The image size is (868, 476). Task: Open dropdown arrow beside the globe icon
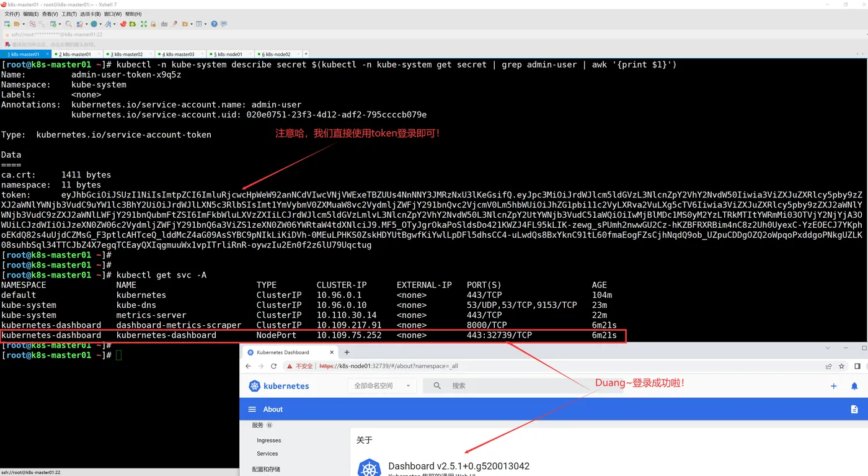tap(101, 24)
